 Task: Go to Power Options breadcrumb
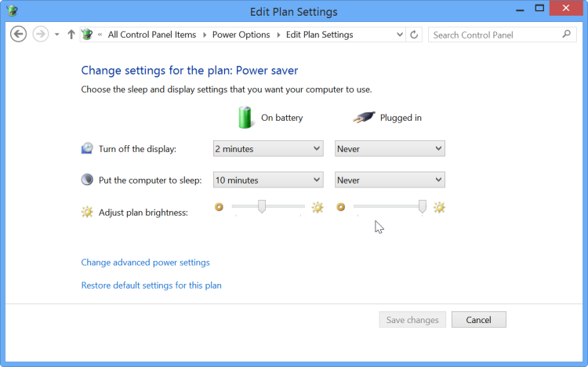(241, 35)
